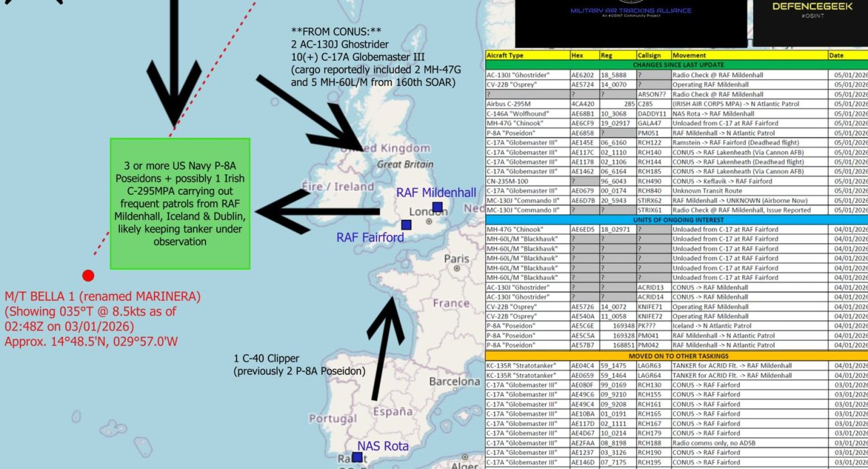Select the Aicraft Type column header
The width and height of the screenshot is (868, 469).
click(x=527, y=55)
